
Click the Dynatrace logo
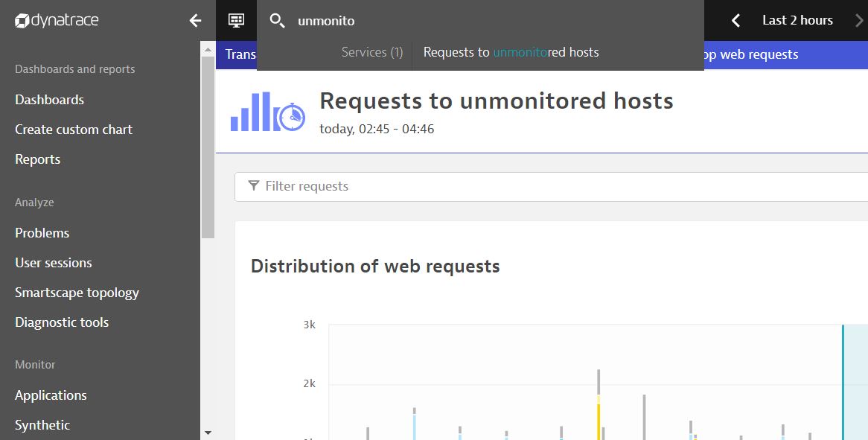pos(57,20)
